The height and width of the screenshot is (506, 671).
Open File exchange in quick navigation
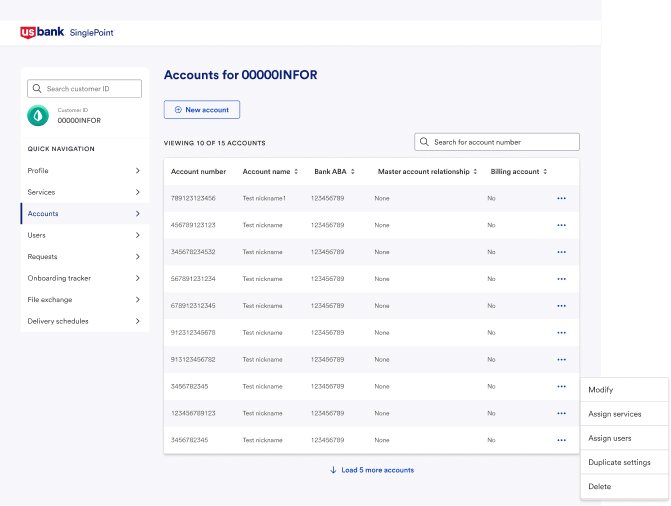[x=85, y=299]
